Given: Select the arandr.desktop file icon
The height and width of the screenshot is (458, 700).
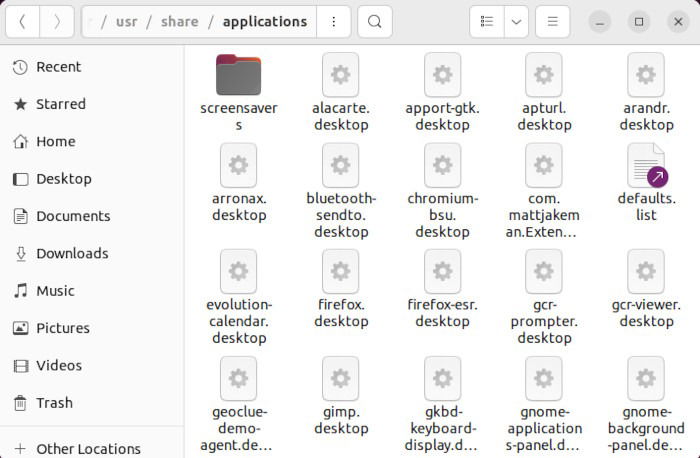Looking at the screenshot, I should click(646, 75).
